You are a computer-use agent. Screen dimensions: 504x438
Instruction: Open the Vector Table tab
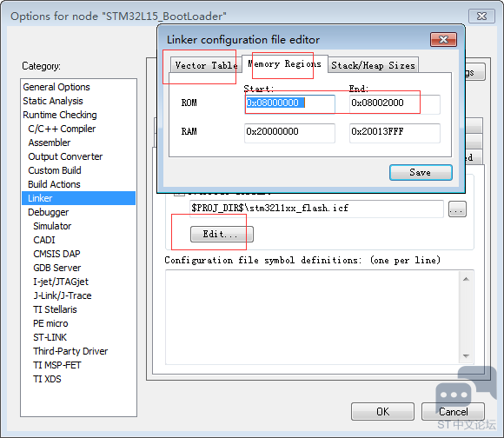coord(206,65)
